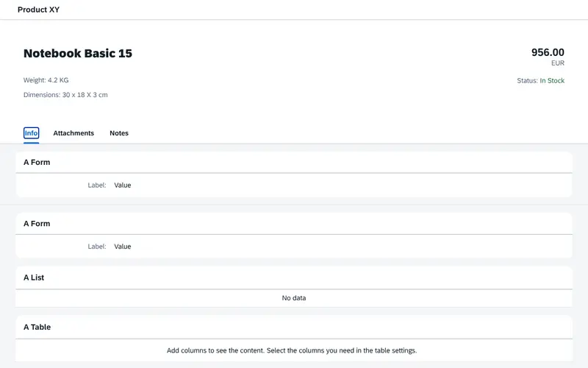Click the Weight: 4.2 KG text
This screenshot has height=368, width=588.
46,80
